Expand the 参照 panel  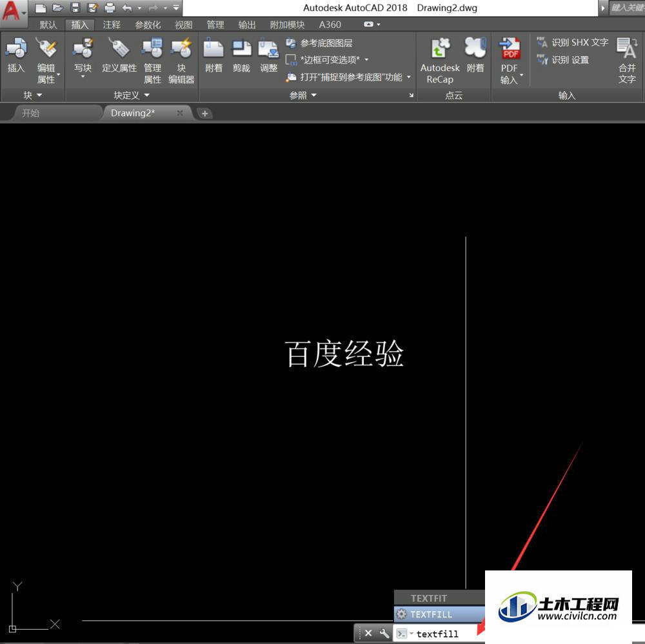[x=303, y=96]
